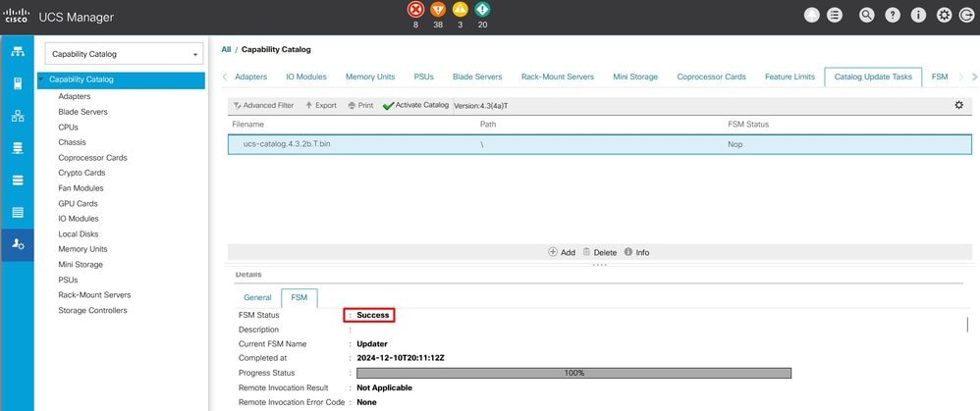Image resolution: width=980 pixels, height=411 pixels.
Task: Sort by the Filename column header
Action: tap(248, 125)
